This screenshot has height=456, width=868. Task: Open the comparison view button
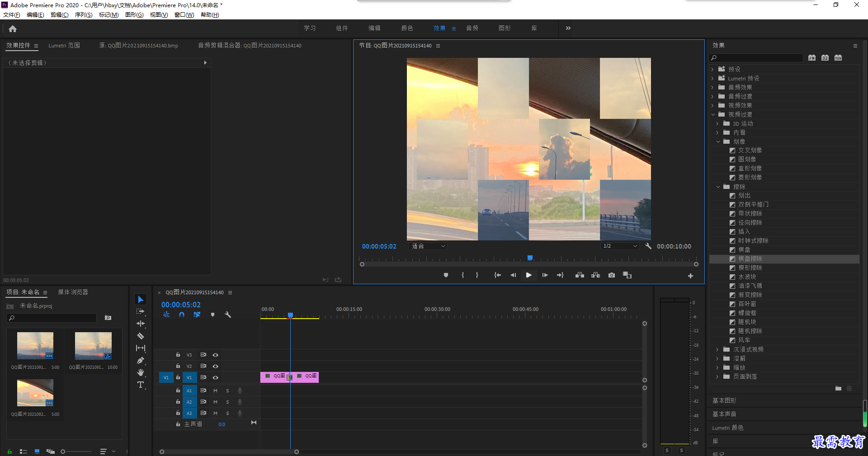627,275
